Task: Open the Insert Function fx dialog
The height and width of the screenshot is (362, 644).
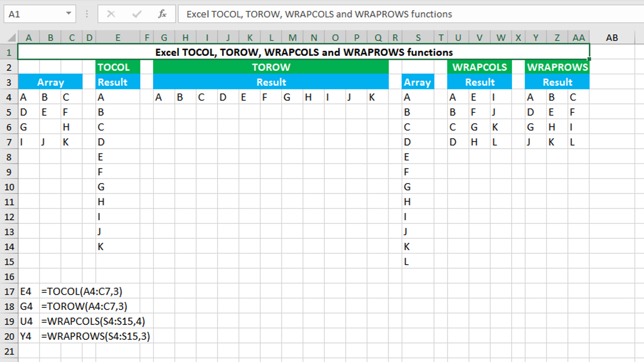Action: point(162,14)
